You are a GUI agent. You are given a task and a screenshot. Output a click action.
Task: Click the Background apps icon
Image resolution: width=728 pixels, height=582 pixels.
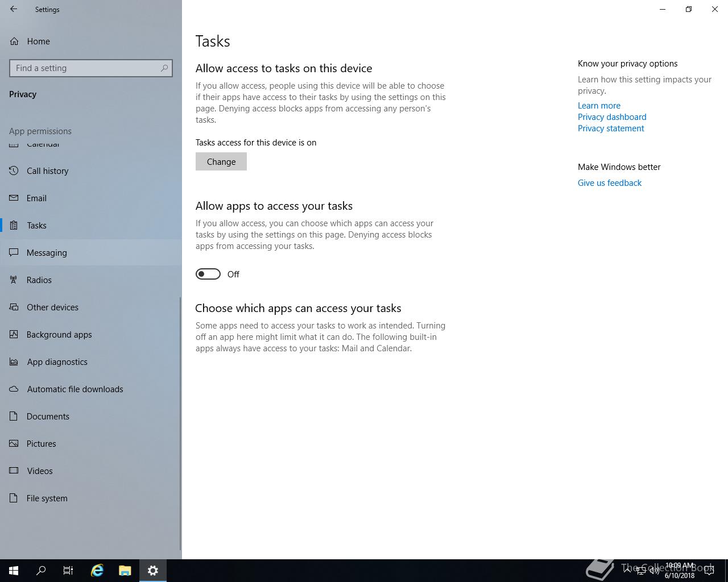click(x=14, y=335)
